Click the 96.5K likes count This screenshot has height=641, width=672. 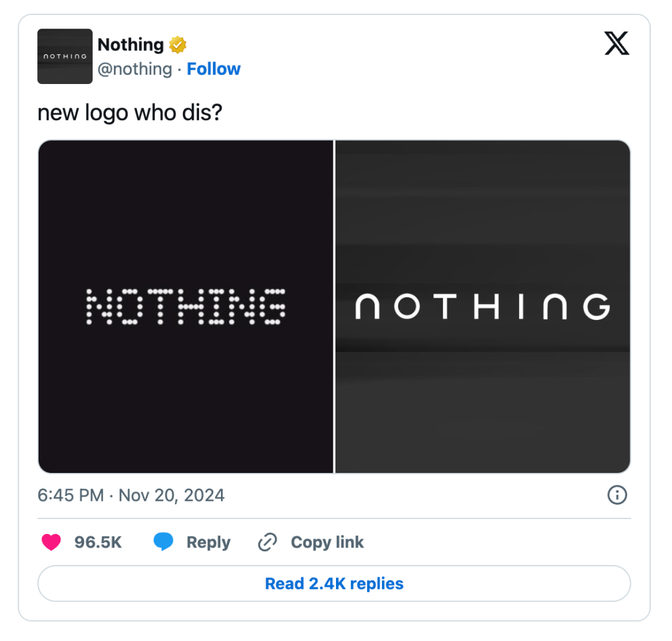98,543
